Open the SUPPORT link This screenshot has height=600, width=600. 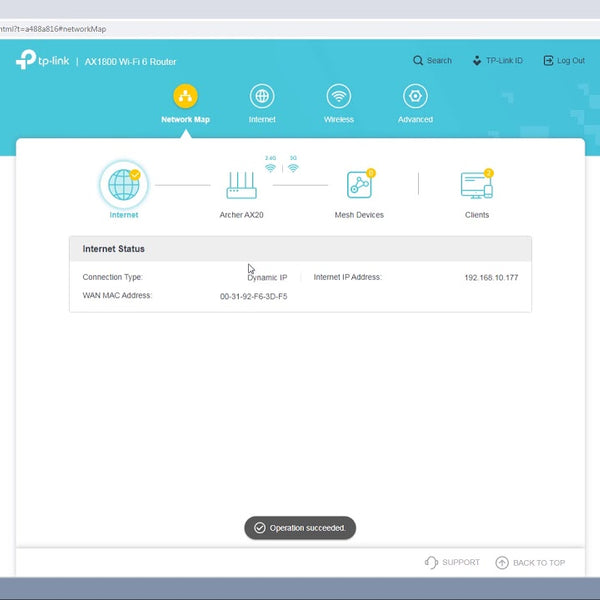(x=452, y=562)
